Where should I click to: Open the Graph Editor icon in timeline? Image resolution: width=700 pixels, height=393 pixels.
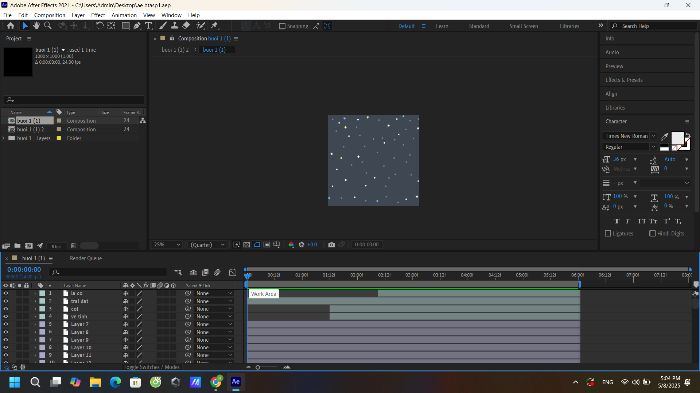coord(232,272)
